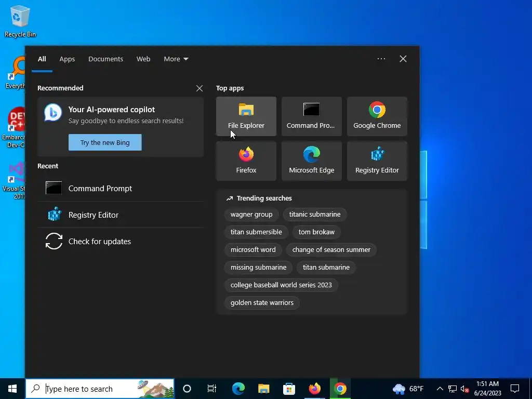The height and width of the screenshot is (399, 532).
Task: Search trending term microsoft word
Action: pos(253,250)
